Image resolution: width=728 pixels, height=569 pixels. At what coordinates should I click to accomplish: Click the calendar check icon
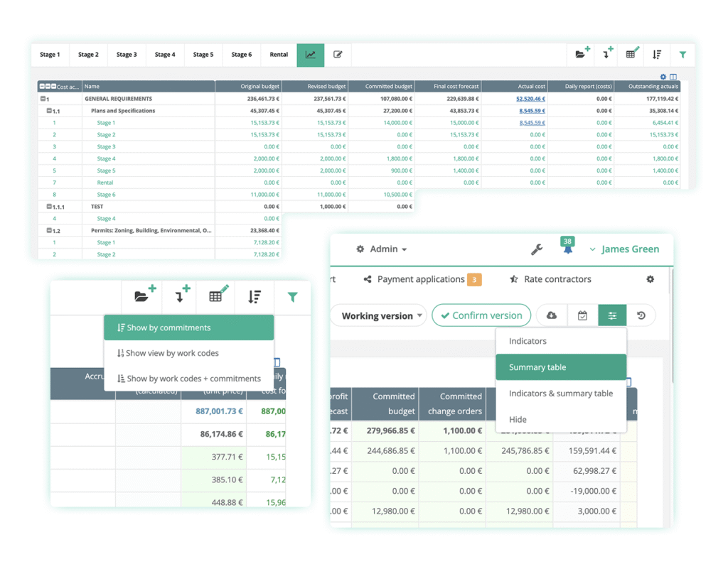[x=582, y=315]
